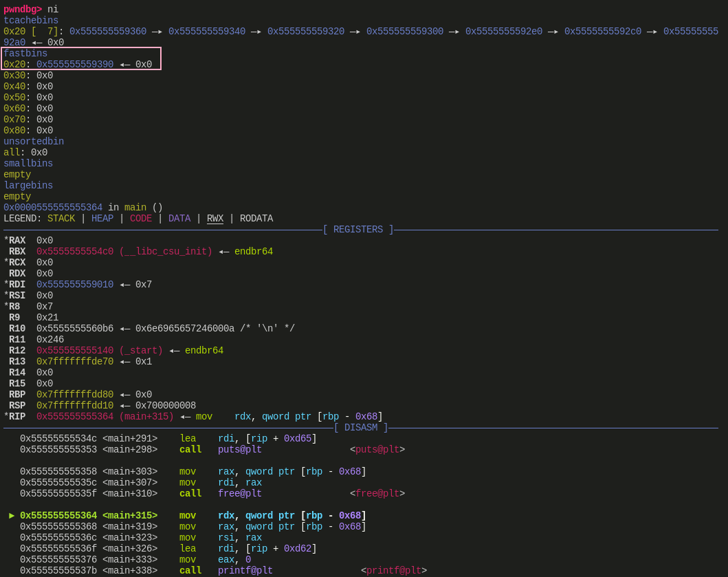The width and height of the screenshot is (728, 577).
Task: Select the tcachebins heading
Action: tap(31, 21)
